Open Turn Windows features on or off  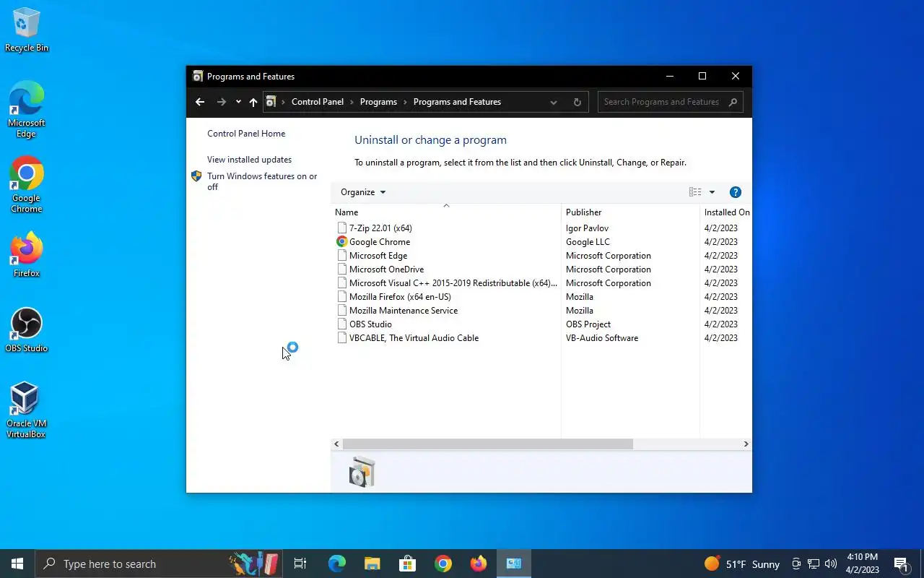pyautogui.click(x=262, y=181)
